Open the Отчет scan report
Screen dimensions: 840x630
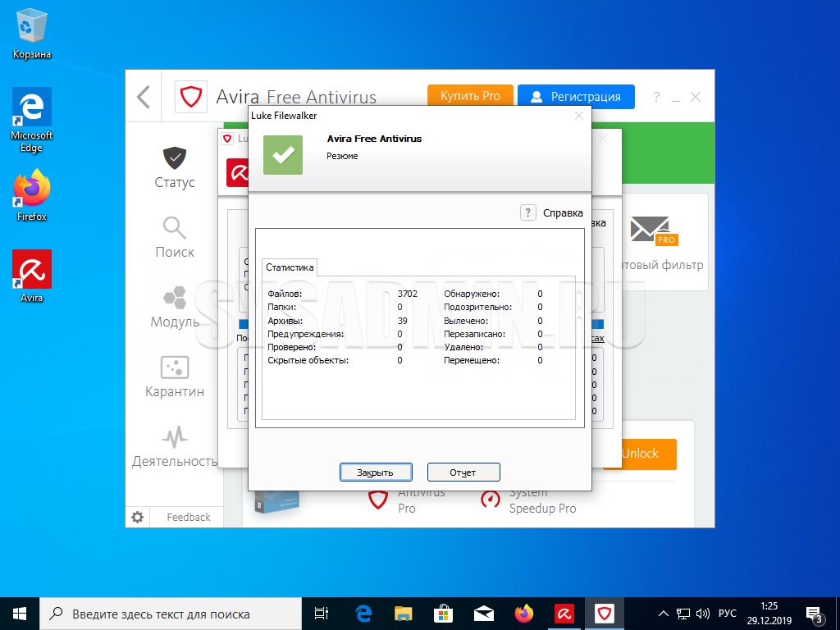tap(463, 472)
